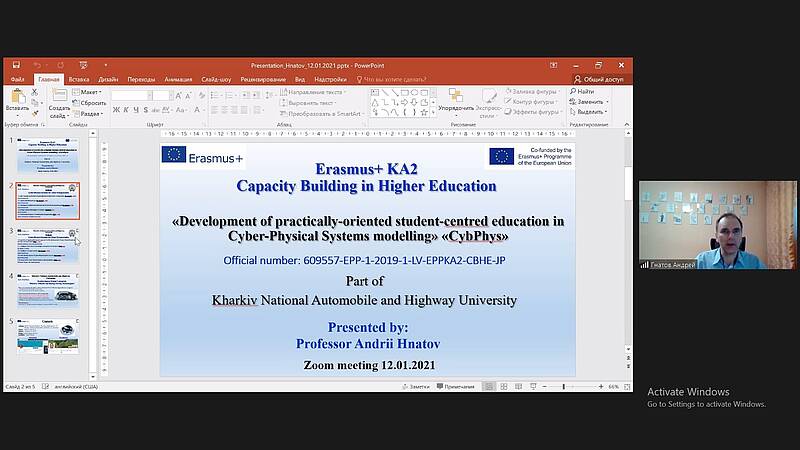Click the Tell me what to do field
Viewport: 800px width, 450px height.
[392, 79]
